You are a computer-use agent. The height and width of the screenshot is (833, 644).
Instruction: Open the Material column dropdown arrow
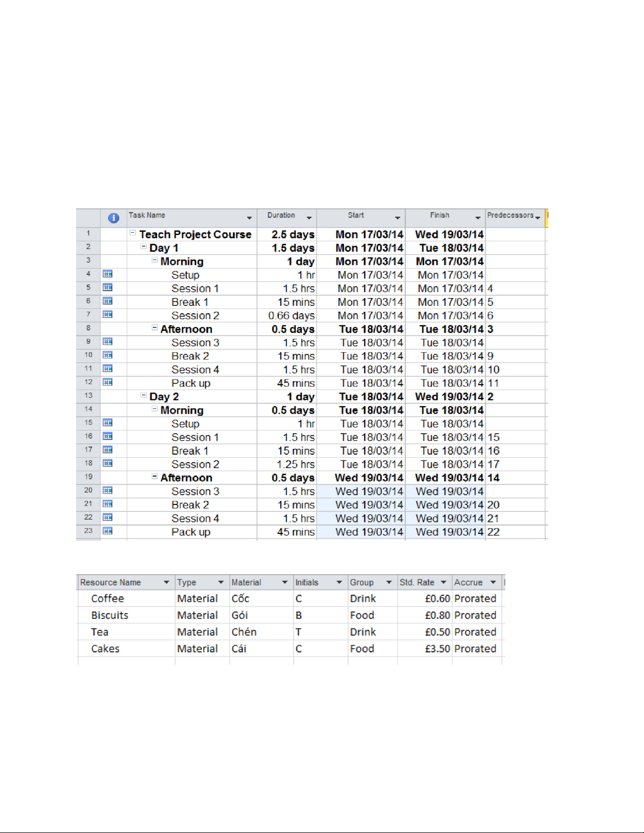[x=285, y=582]
